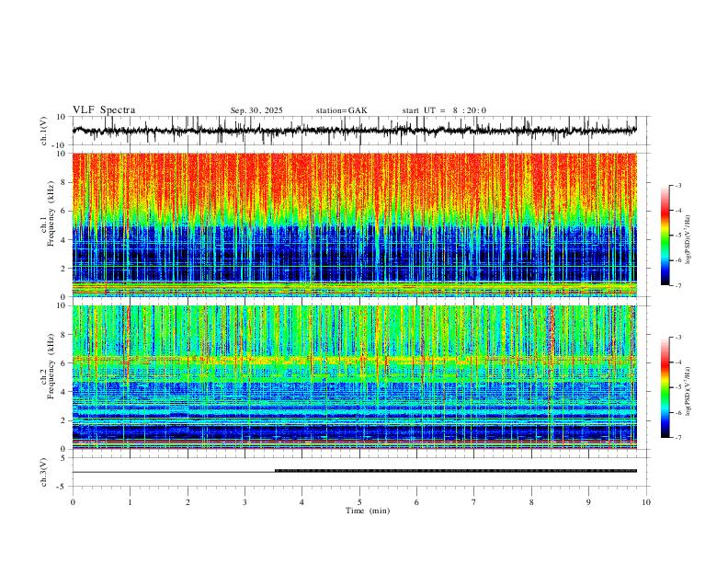Click the thick black ch.3 signal band
The height and width of the screenshot is (563, 728).
tap(456, 471)
